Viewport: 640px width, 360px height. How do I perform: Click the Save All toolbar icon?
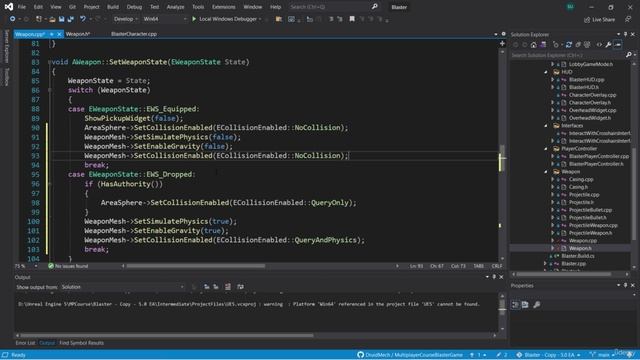point(71,19)
